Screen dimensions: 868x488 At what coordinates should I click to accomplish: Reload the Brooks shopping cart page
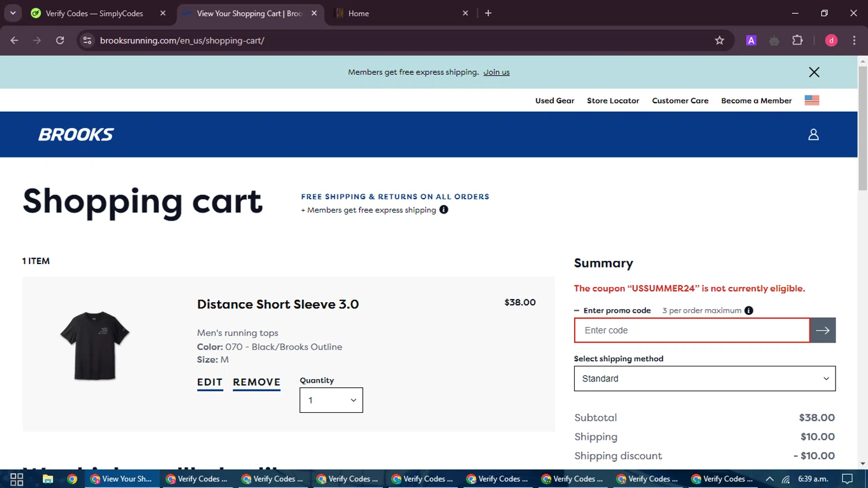pyautogui.click(x=60, y=41)
